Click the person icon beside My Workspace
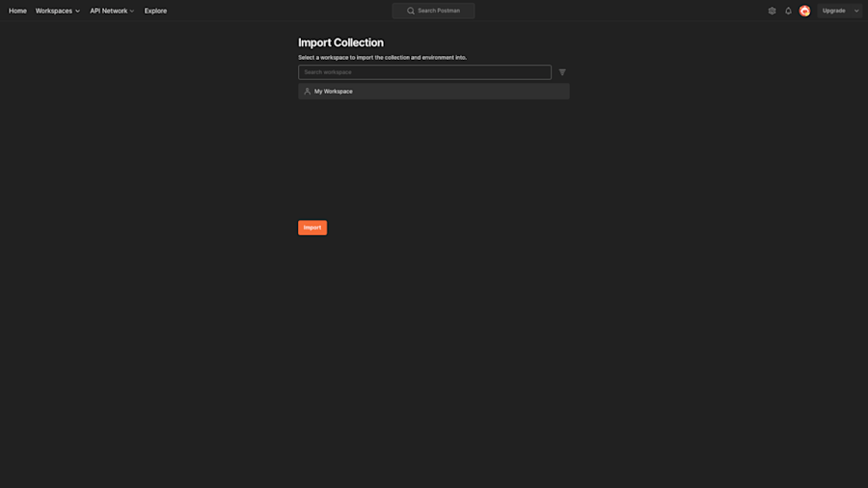The height and width of the screenshot is (488, 868). [x=308, y=92]
